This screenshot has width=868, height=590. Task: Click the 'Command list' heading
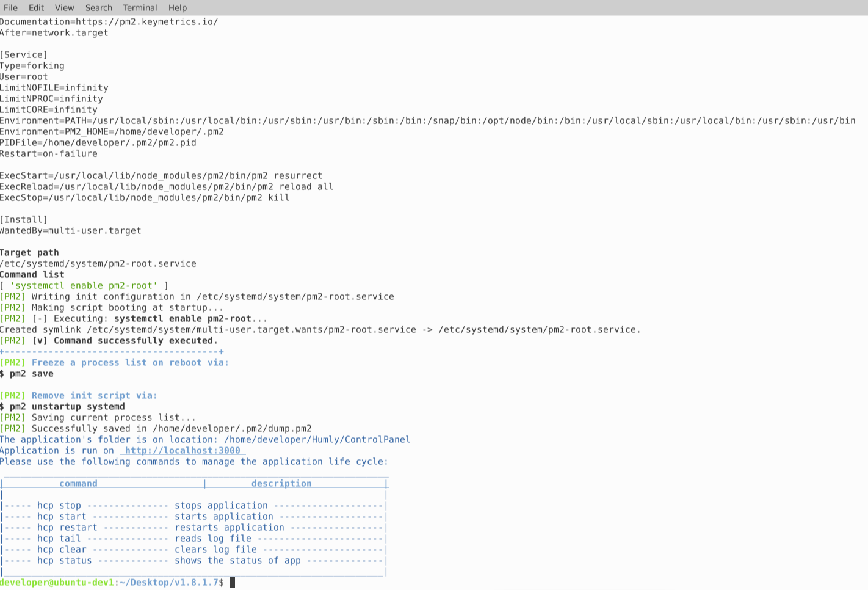(x=32, y=275)
